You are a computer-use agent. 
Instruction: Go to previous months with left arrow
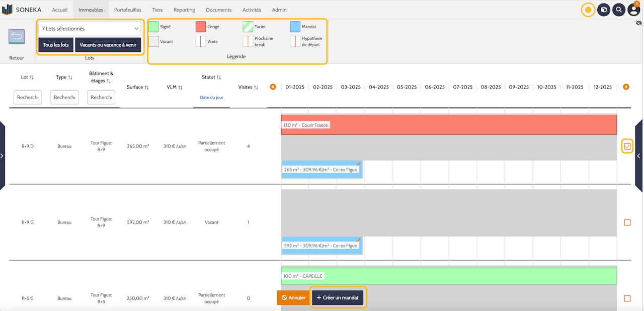(273, 87)
